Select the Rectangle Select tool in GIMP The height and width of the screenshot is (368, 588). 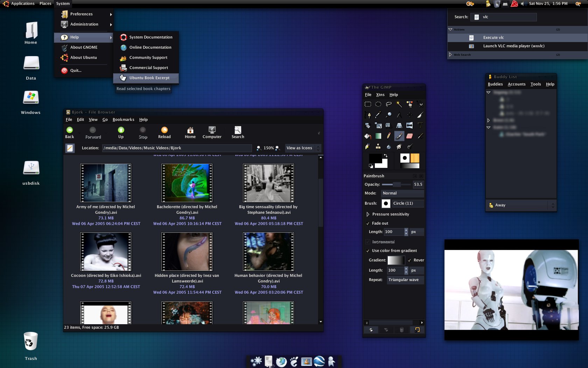(368, 104)
